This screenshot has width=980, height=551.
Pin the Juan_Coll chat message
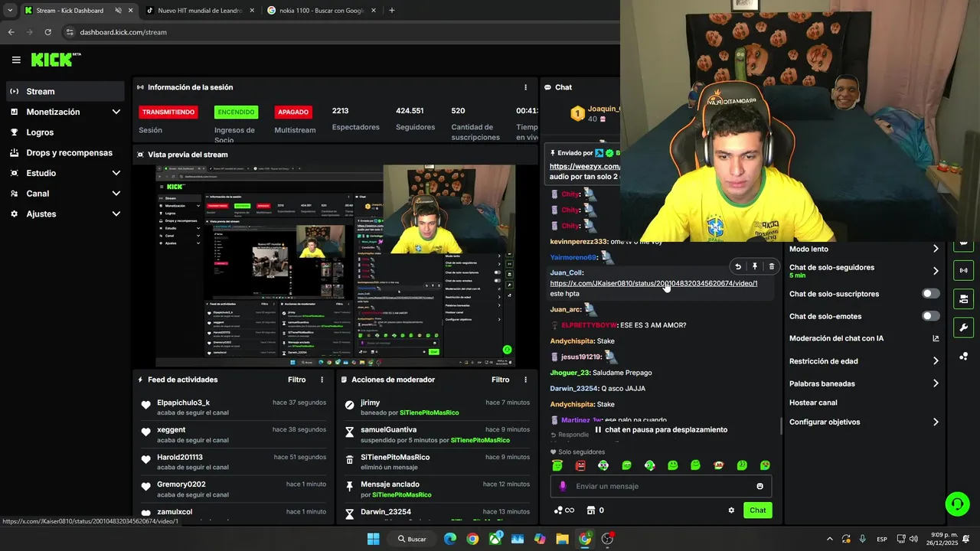tap(755, 266)
